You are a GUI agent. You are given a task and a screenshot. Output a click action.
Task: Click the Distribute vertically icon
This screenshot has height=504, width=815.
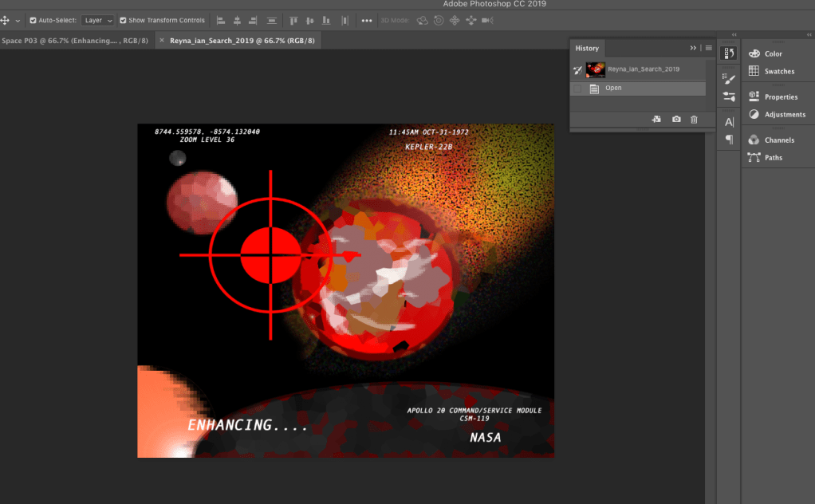pyautogui.click(x=271, y=20)
